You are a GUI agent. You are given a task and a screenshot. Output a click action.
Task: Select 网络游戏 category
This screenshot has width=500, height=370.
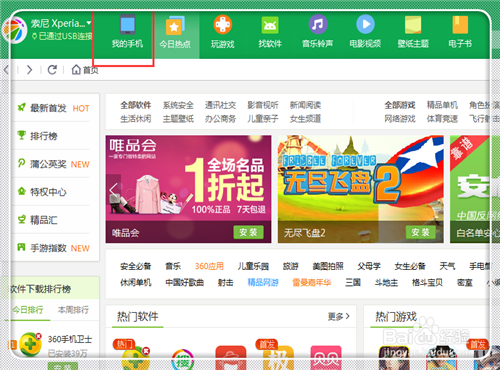(400, 119)
